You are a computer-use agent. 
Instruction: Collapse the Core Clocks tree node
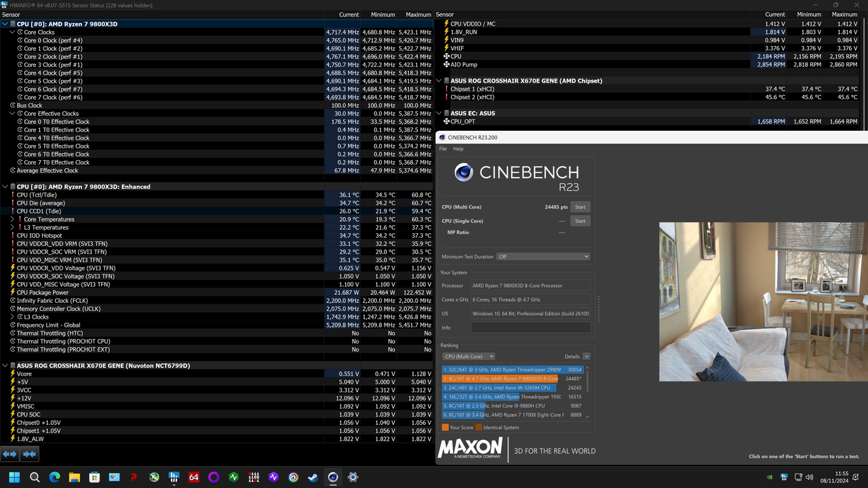click(12, 32)
